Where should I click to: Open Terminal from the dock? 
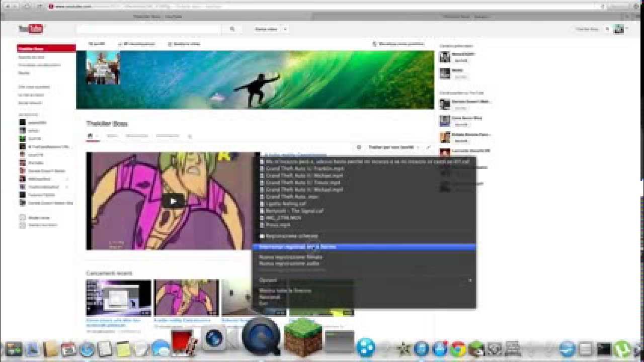pyautogui.click(x=604, y=349)
